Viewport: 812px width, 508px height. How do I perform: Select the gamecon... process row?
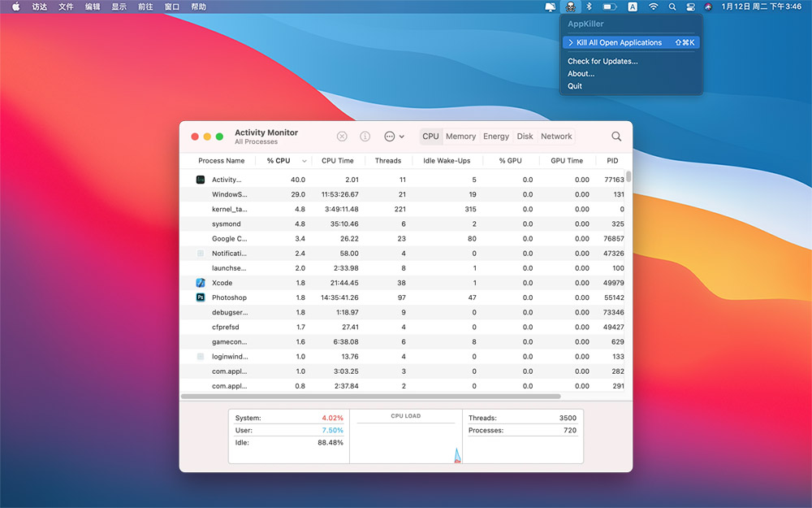coord(403,342)
